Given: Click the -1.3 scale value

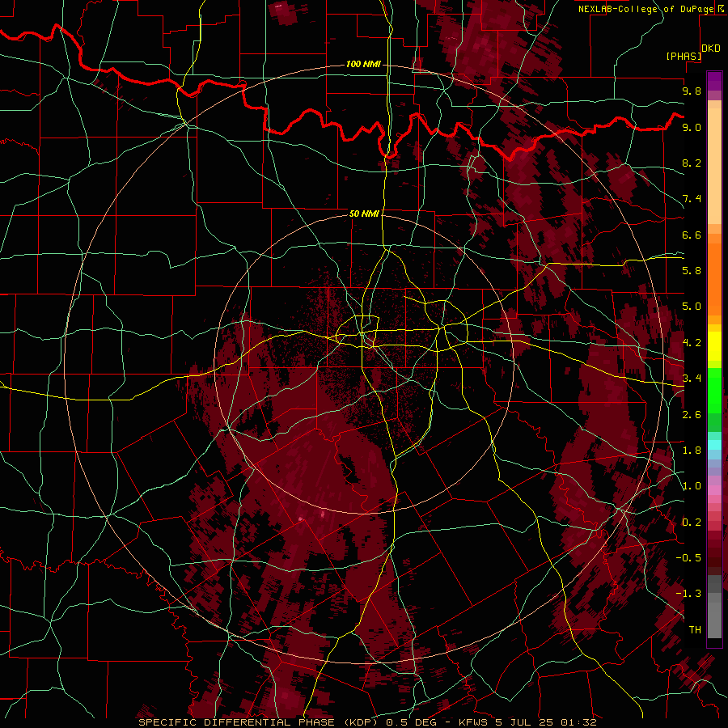Looking at the screenshot, I should coord(688,594).
